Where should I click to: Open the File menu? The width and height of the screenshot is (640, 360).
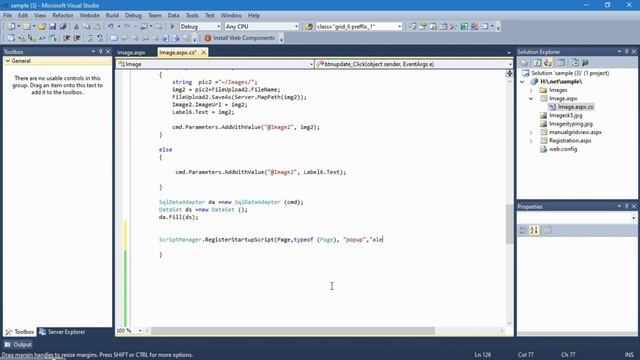pyautogui.click(x=7, y=16)
